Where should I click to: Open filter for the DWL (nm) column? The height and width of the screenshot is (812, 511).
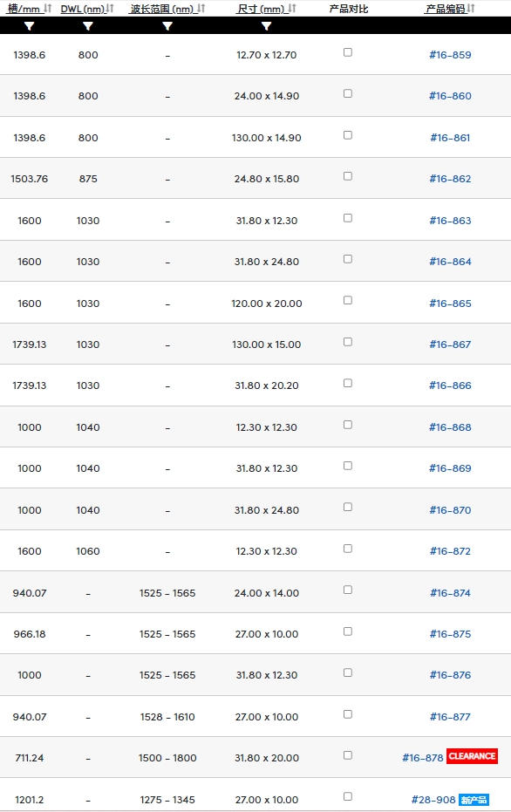click(x=88, y=26)
